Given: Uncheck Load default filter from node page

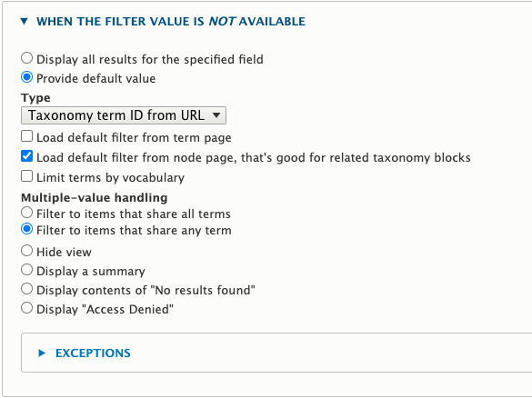Looking at the screenshot, I should tap(26, 156).
